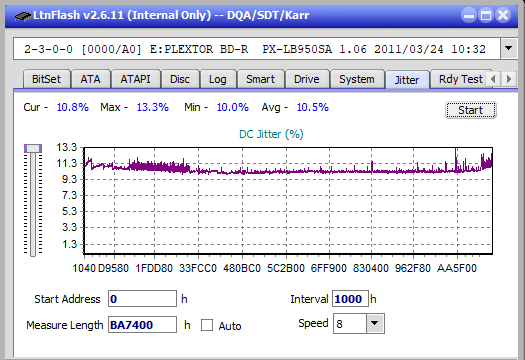Viewport: 525px width, 360px height.
Task: Start the jitter measurement
Action: pos(470,110)
